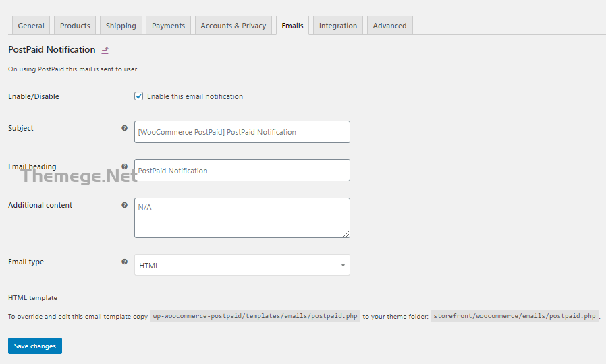Click the HTML template label
The width and height of the screenshot is (606, 364).
coord(32,298)
